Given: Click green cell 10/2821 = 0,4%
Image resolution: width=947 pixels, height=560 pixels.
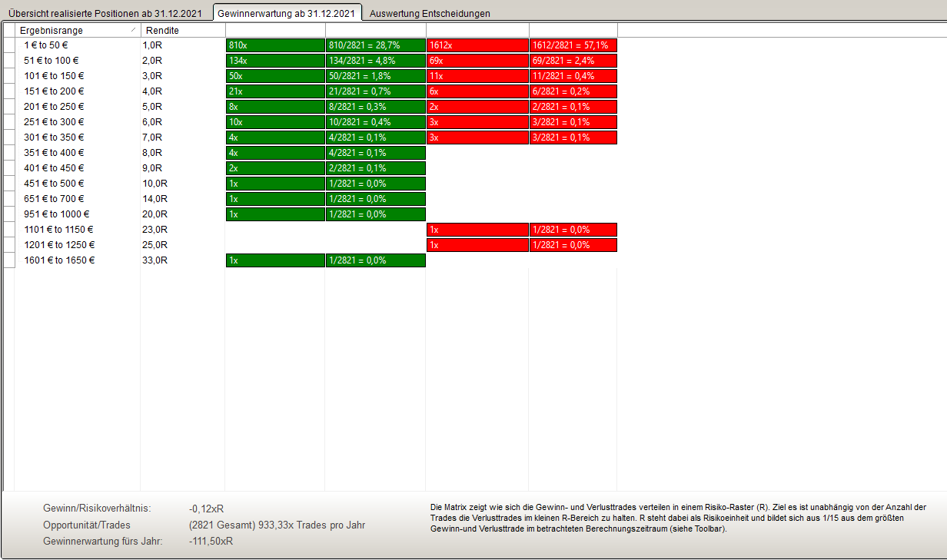Looking at the screenshot, I should tap(375, 122).
